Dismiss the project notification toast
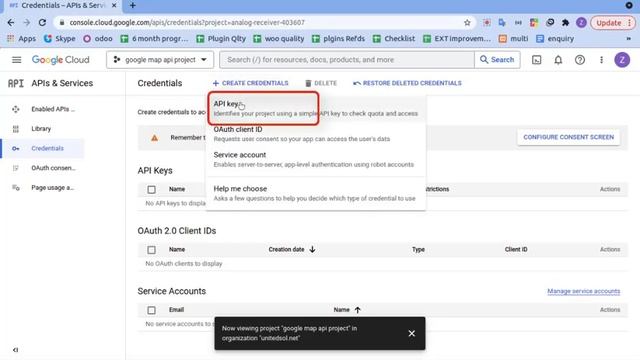Screen dimensions: 640x360 pos(411,333)
